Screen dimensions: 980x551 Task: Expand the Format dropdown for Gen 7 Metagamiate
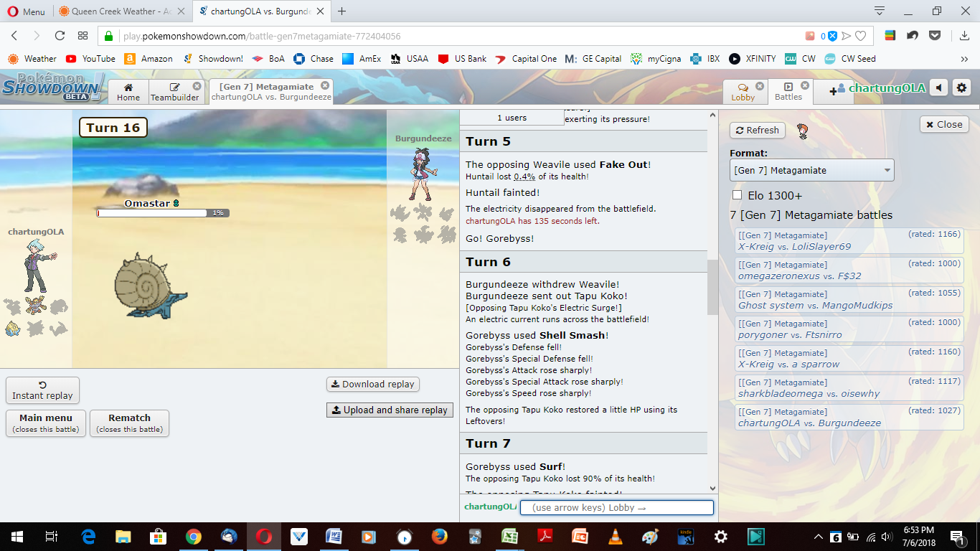click(812, 170)
